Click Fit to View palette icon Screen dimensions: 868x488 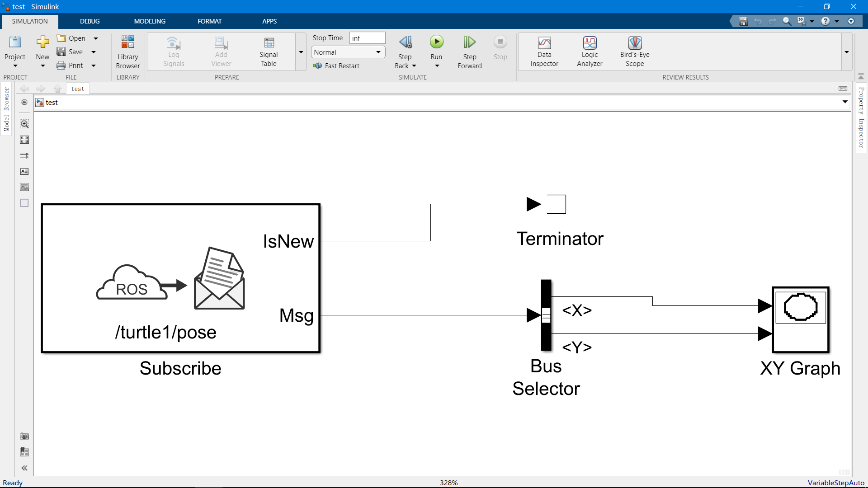point(24,140)
